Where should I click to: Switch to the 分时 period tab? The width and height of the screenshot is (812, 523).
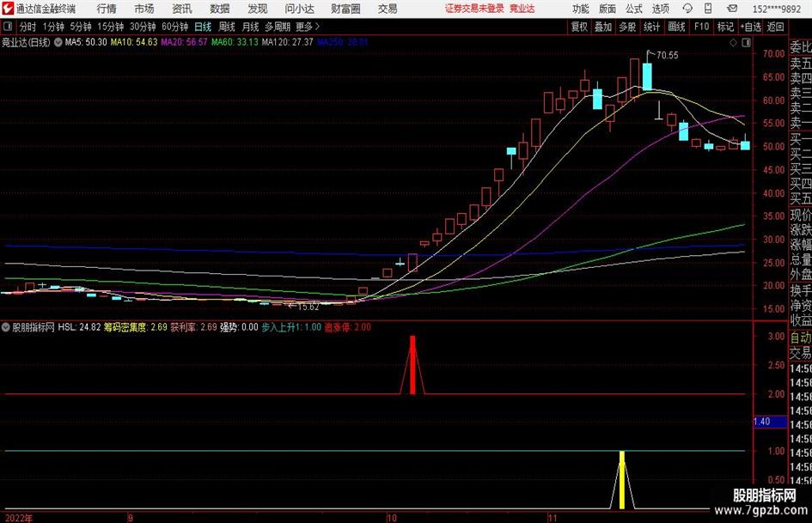click(x=27, y=27)
